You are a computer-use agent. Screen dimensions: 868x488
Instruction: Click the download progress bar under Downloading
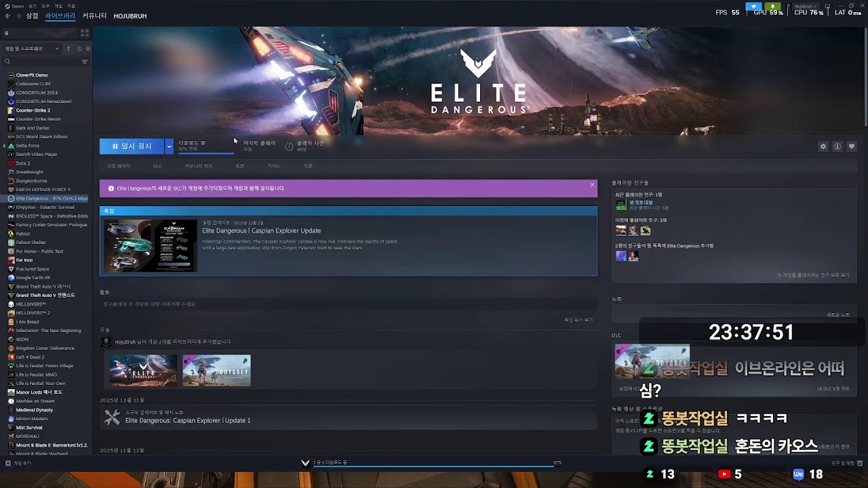[206, 153]
